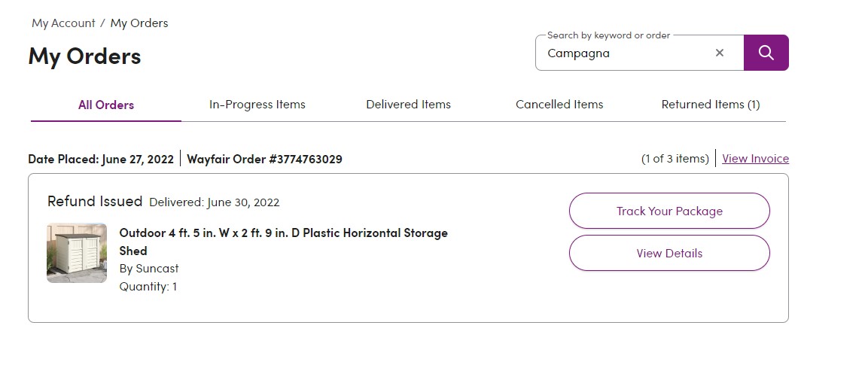Click the 'Refund Issued' status label
The height and width of the screenshot is (371, 868).
coord(95,201)
